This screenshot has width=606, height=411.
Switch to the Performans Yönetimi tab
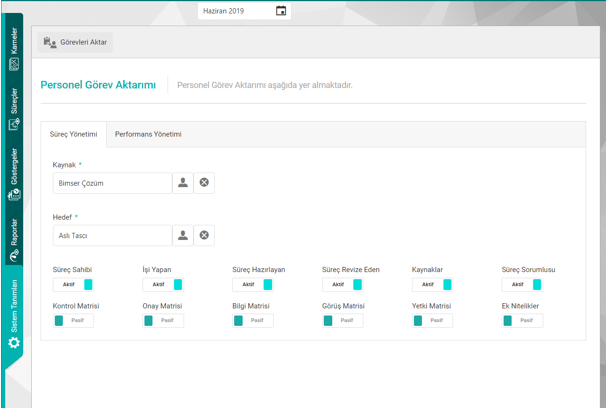pyautogui.click(x=148, y=134)
